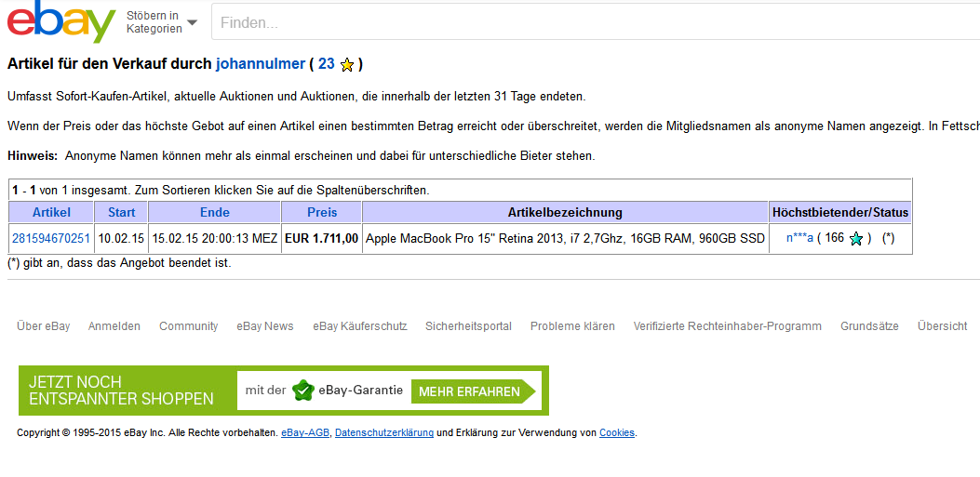Open highest bidder n***a profile
980x477 pixels.
click(x=799, y=238)
